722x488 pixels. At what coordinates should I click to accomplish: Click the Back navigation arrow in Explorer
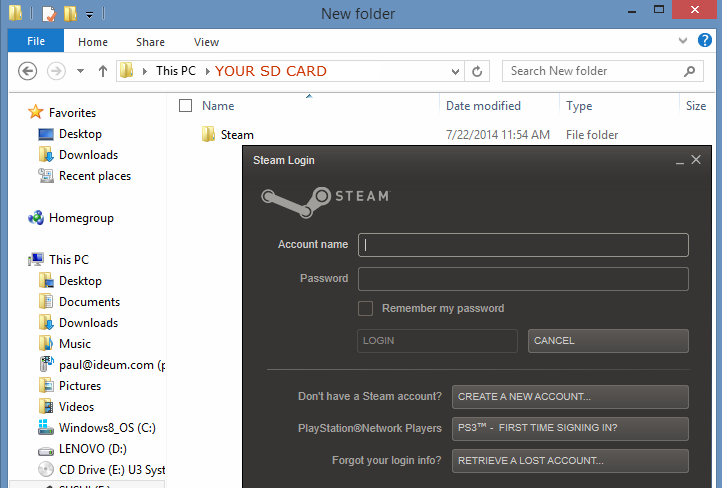(28, 71)
